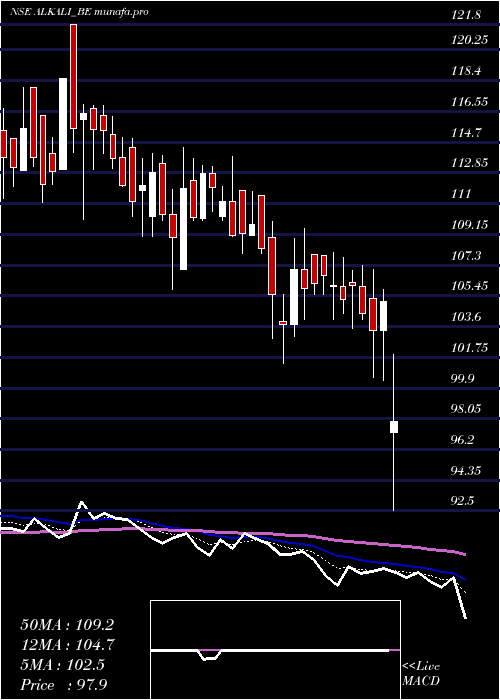Click the 120.25 price axis label
Viewport: 500px width, 700px height.
pyautogui.click(x=469, y=40)
